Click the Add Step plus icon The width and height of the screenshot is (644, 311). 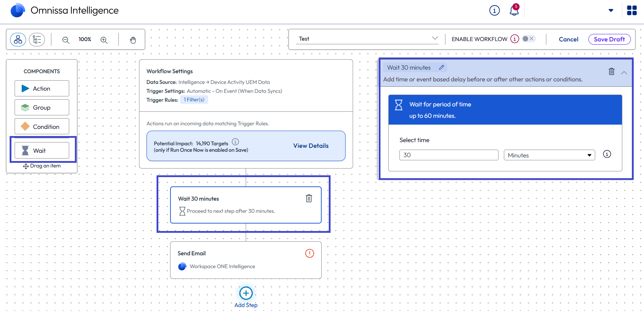click(x=246, y=293)
